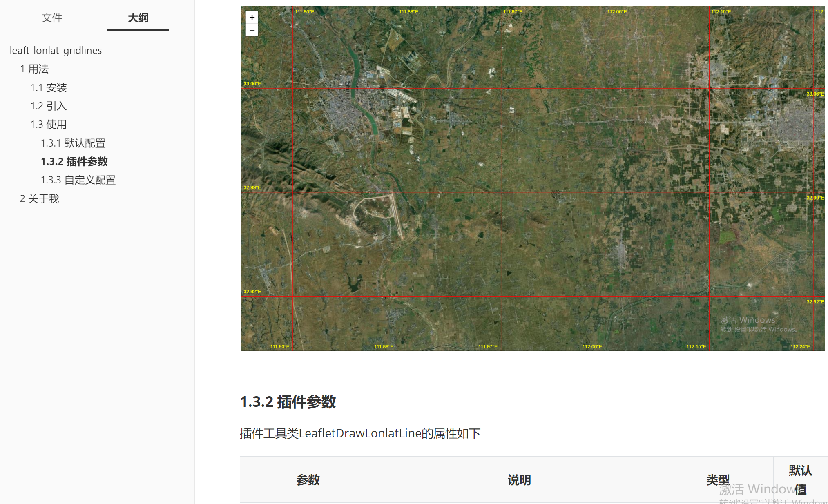Viewport: 828px width, 504px height.
Task: Click the 参数 table column header
Action: 308,480
